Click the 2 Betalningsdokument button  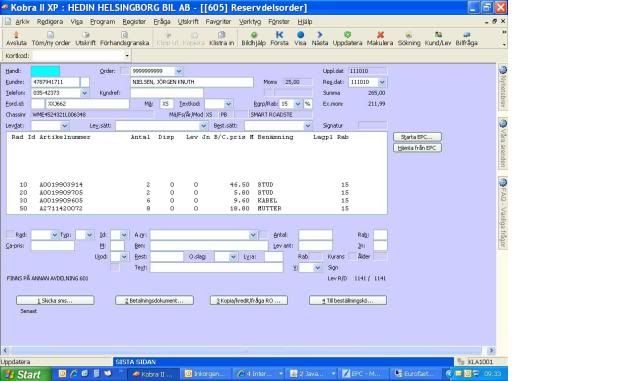click(x=154, y=300)
